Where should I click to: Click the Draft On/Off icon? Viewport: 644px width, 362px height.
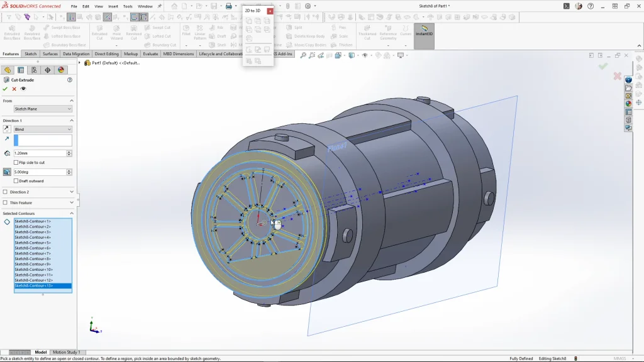7,172
